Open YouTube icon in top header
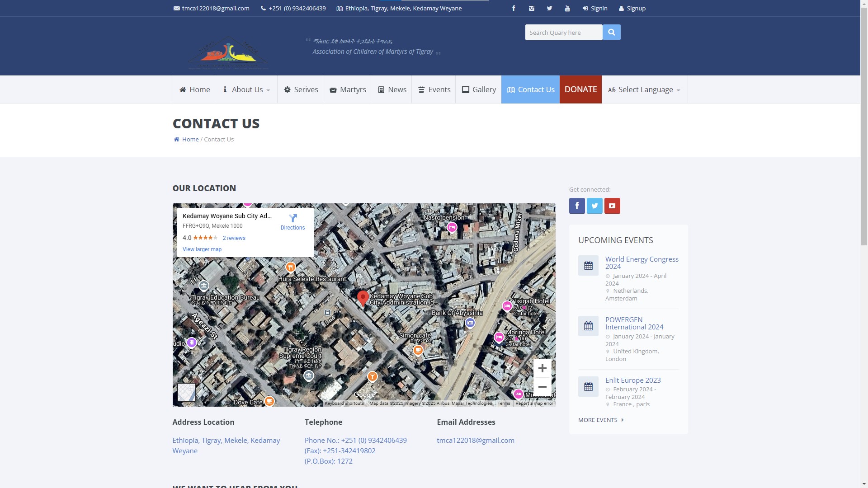 [567, 8]
